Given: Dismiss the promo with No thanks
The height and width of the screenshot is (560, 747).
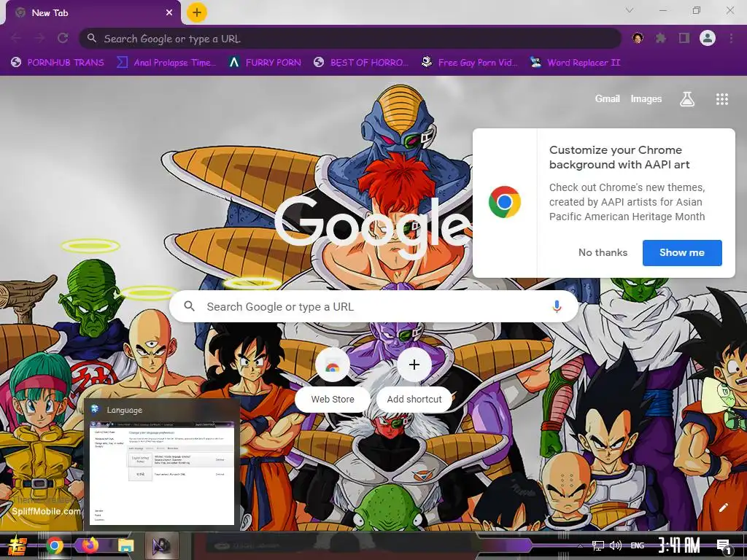Looking at the screenshot, I should pos(603,253).
